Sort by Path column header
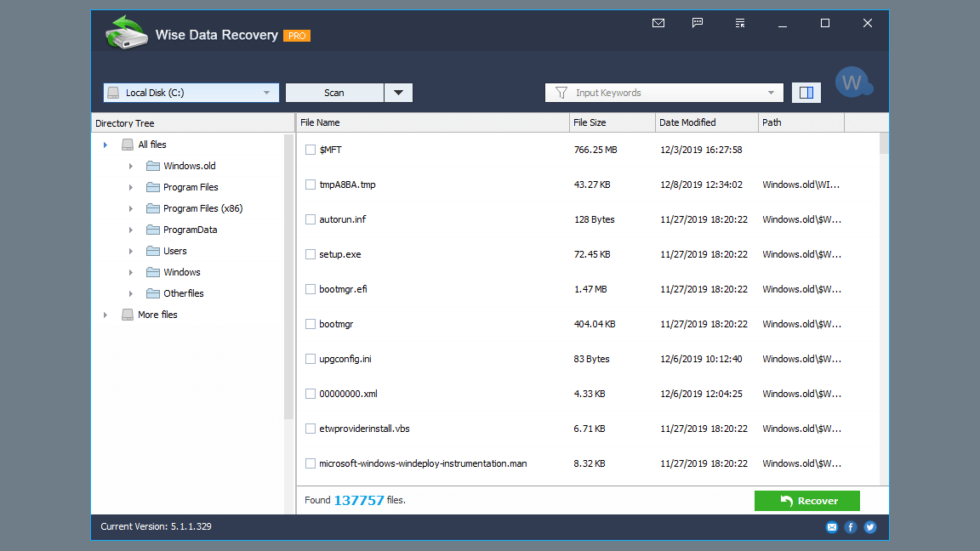The height and width of the screenshot is (551, 980). 801,122
